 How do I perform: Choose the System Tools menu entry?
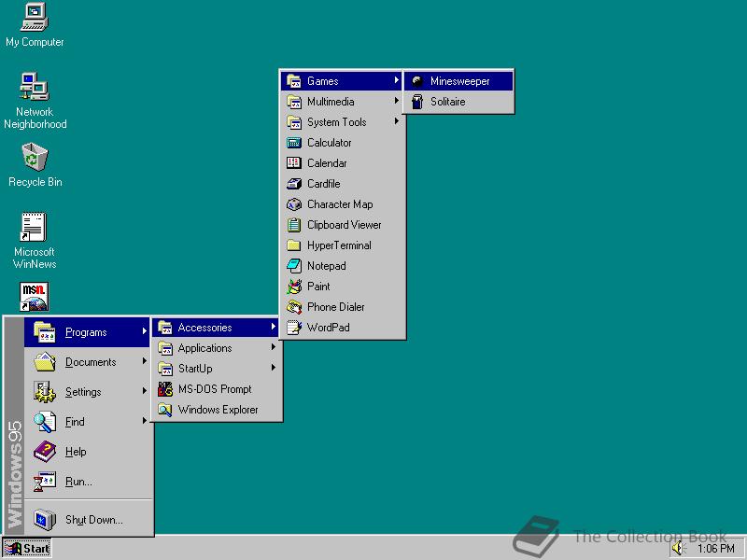342,122
